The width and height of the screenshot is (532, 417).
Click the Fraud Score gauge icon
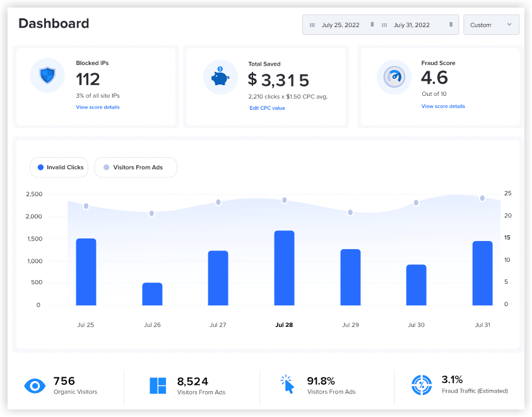pyautogui.click(x=394, y=77)
